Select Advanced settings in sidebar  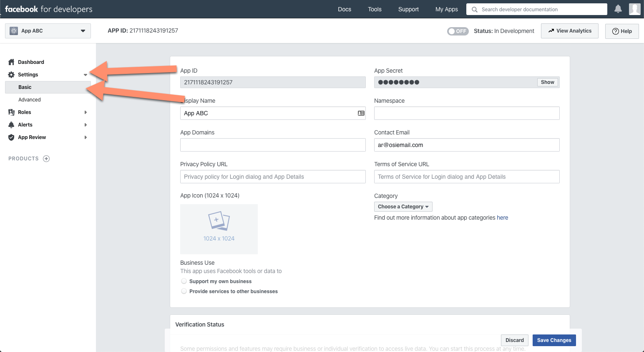point(30,100)
